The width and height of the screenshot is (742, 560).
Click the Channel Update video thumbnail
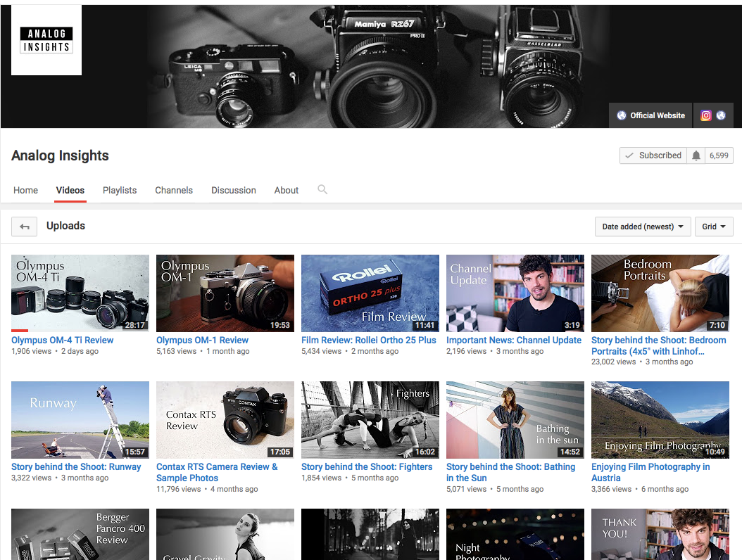(515, 293)
